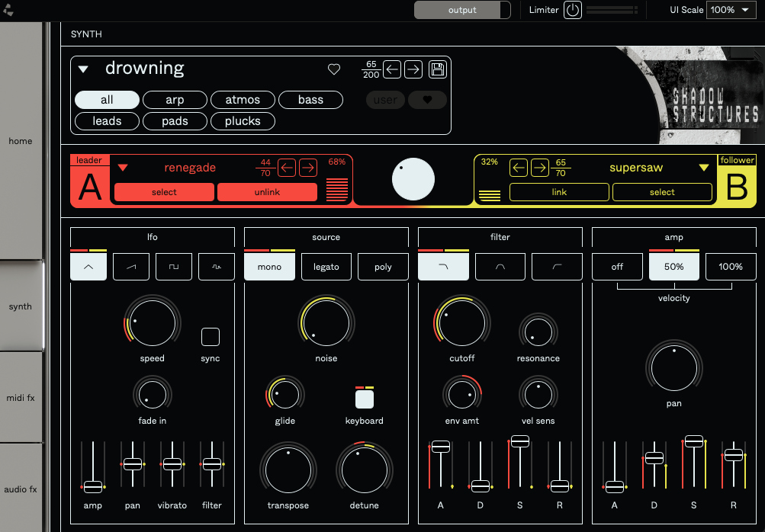
Task: Toggle the user presets filter
Action: 385,100
